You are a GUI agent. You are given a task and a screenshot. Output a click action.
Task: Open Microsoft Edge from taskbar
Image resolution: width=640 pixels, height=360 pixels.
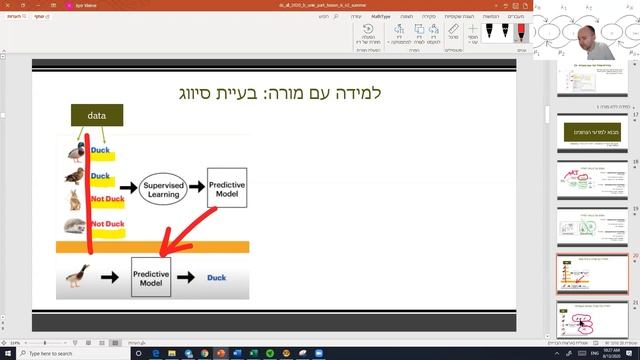pyautogui.click(x=156, y=353)
